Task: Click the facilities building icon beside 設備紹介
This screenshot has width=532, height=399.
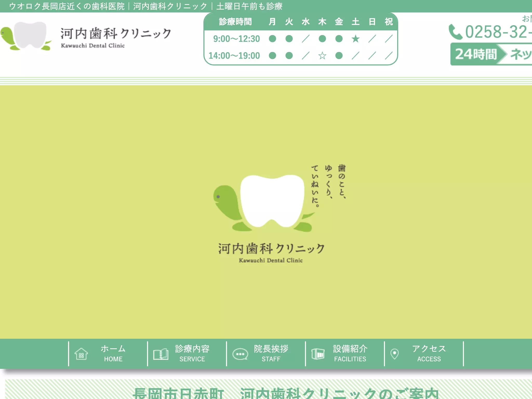Action: (318, 354)
